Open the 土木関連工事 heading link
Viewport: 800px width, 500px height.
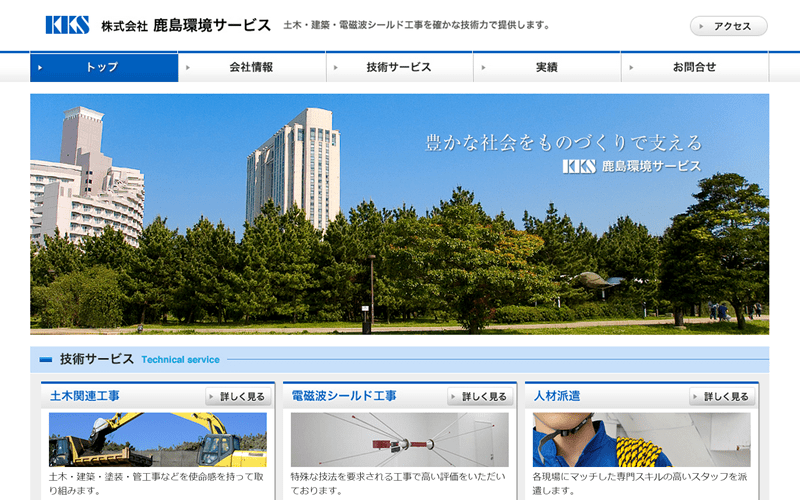[x=85, y=396]
